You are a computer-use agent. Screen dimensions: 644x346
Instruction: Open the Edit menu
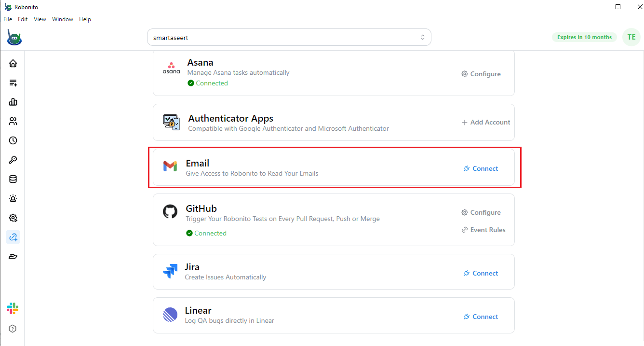click(x=23, y=19)
